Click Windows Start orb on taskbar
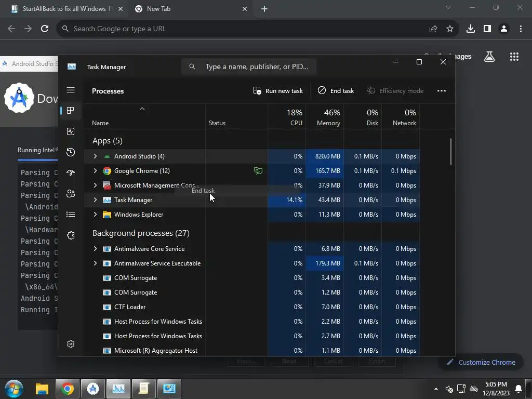The image size is (532, 399). coord(14,389)
